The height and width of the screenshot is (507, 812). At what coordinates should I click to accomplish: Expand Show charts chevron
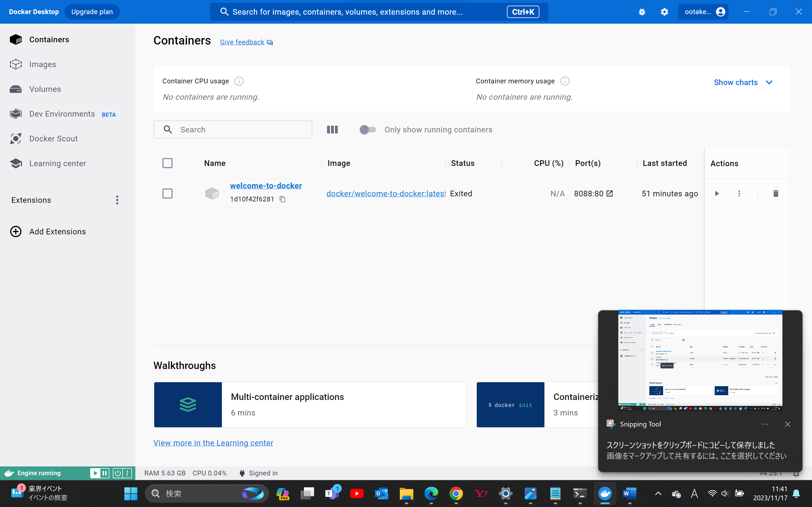769,83
